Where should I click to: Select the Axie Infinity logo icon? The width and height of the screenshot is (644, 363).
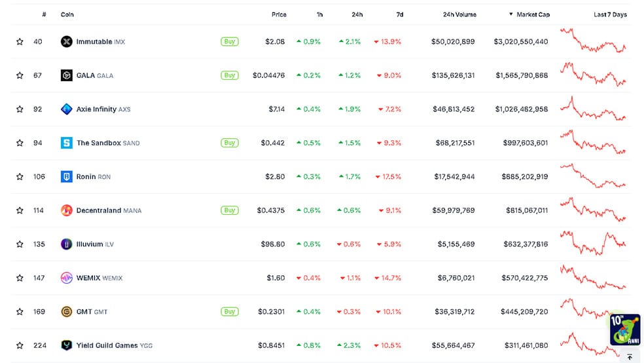tap(67, 109)
